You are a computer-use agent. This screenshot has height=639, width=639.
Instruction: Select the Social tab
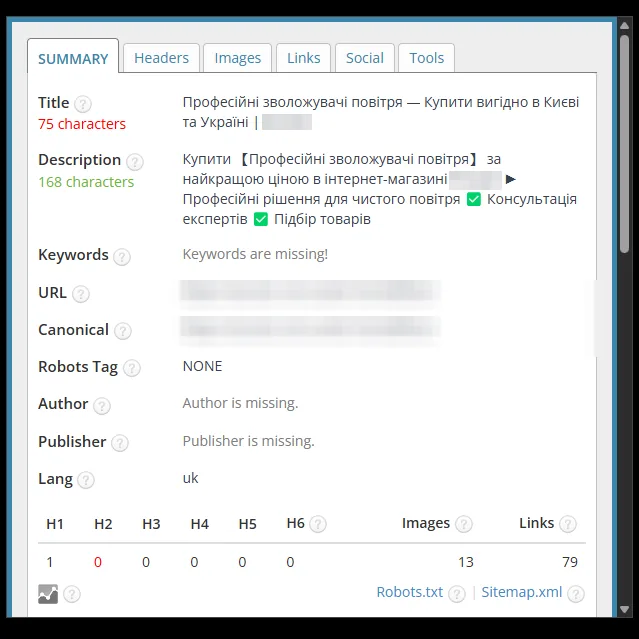[x=365, y=58]
